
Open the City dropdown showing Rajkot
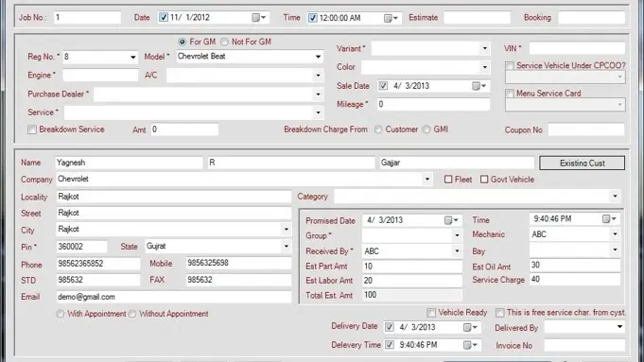(x=287, y=229)
